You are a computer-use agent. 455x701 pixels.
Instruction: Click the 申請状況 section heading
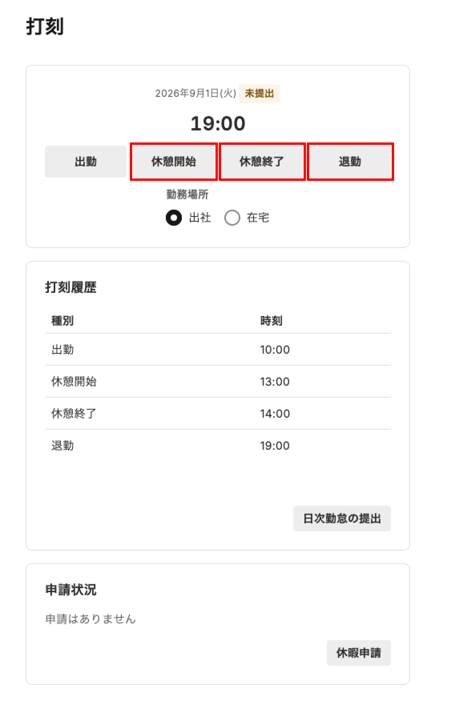71,590
